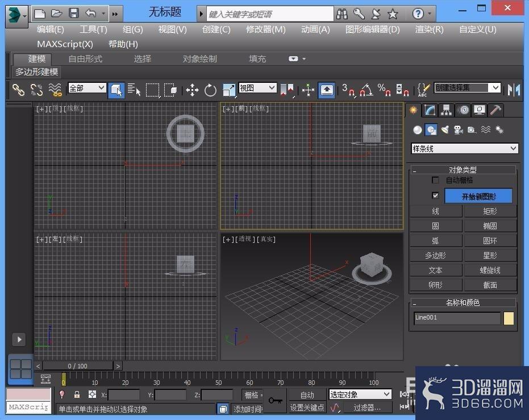The image size is (529, 420).
Task: Click the 线 spline button
Action: [436, 211]
